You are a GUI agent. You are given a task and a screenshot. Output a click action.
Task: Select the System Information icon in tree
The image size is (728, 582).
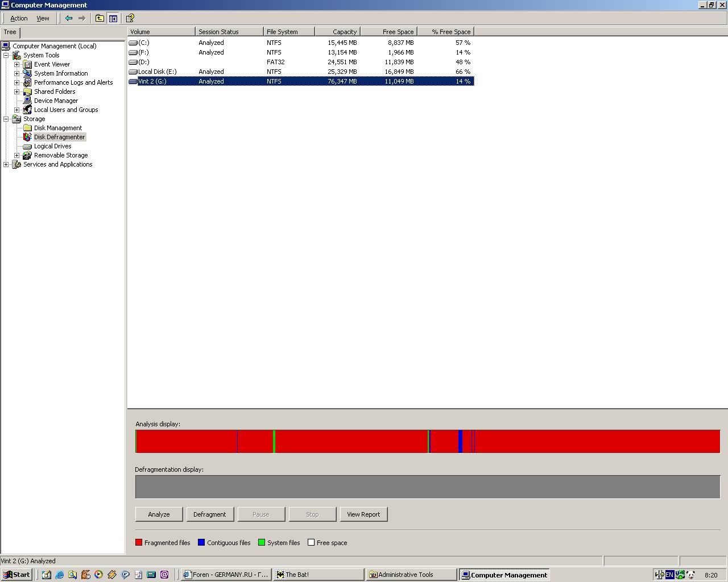pos(27,73)
